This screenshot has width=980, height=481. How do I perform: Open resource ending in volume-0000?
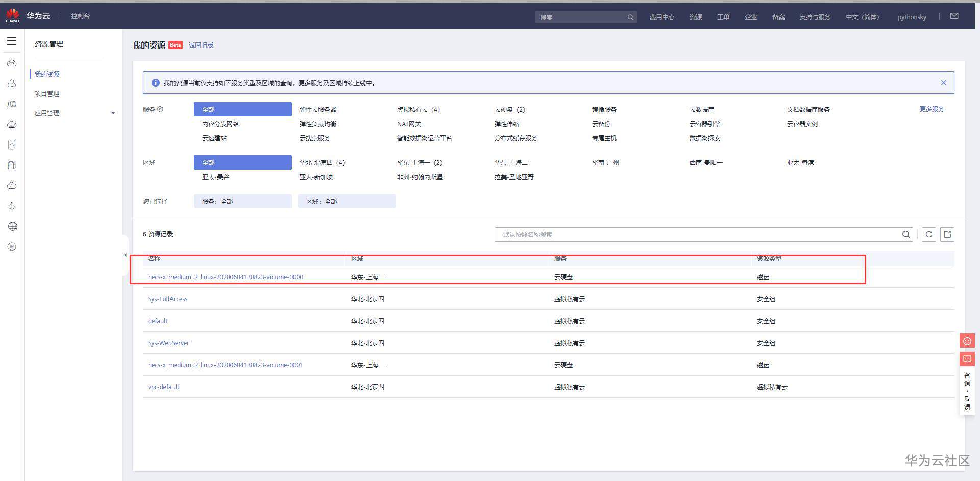[226, 277]
